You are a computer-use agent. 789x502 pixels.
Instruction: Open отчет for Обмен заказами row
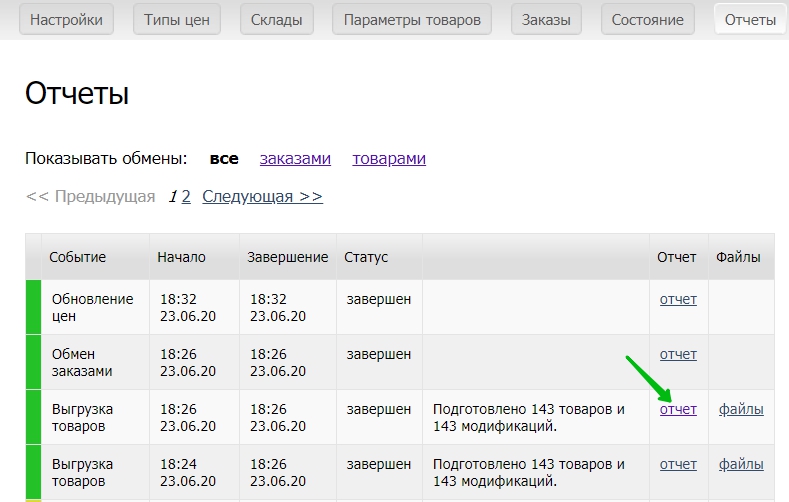click(678, 354)
